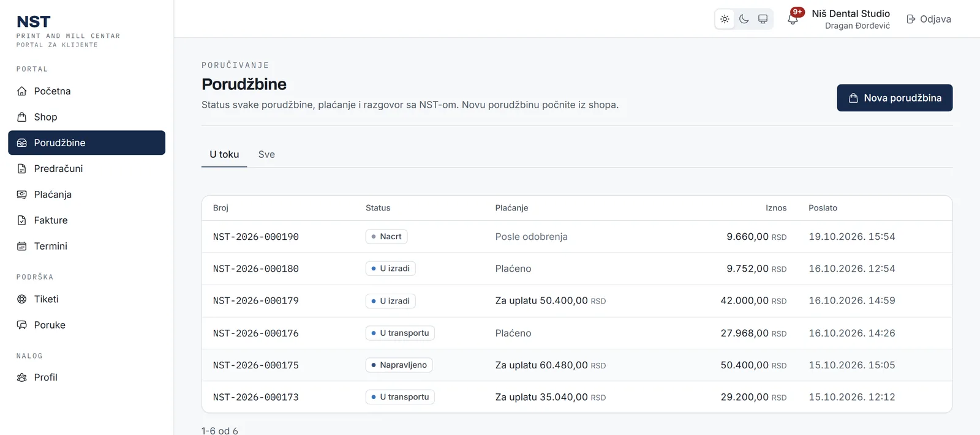The height and width of the screenshot is (435, 980).
Task: Click the Nova porudžbina button
Action: 895,98
